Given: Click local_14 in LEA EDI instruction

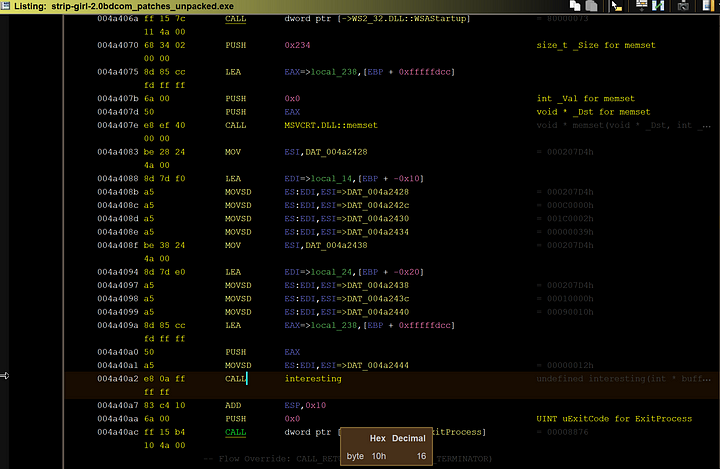Looking at the screenshot, I should point(331,178).
